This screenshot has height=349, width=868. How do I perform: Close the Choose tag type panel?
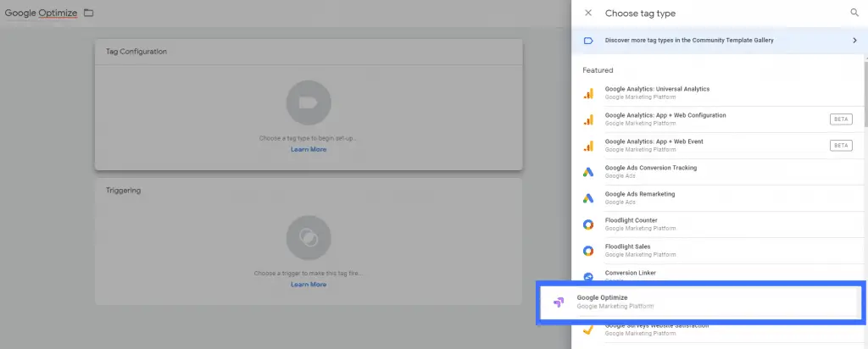[x=588, y=13]
